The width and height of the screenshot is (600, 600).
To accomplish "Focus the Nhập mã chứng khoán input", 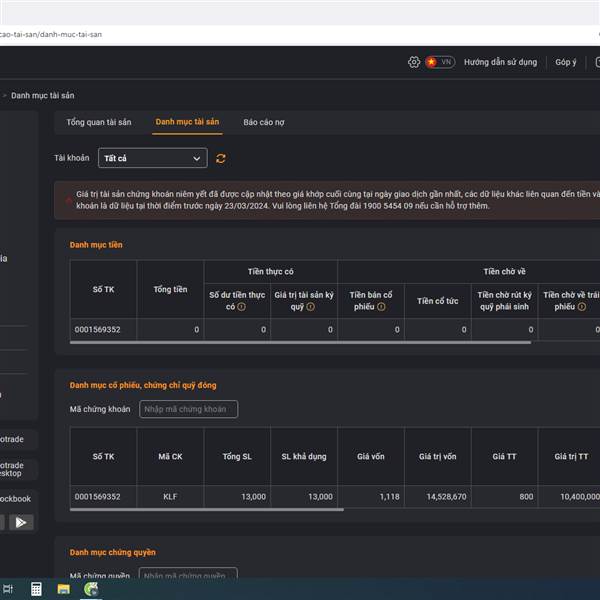I will pos(189,409).
